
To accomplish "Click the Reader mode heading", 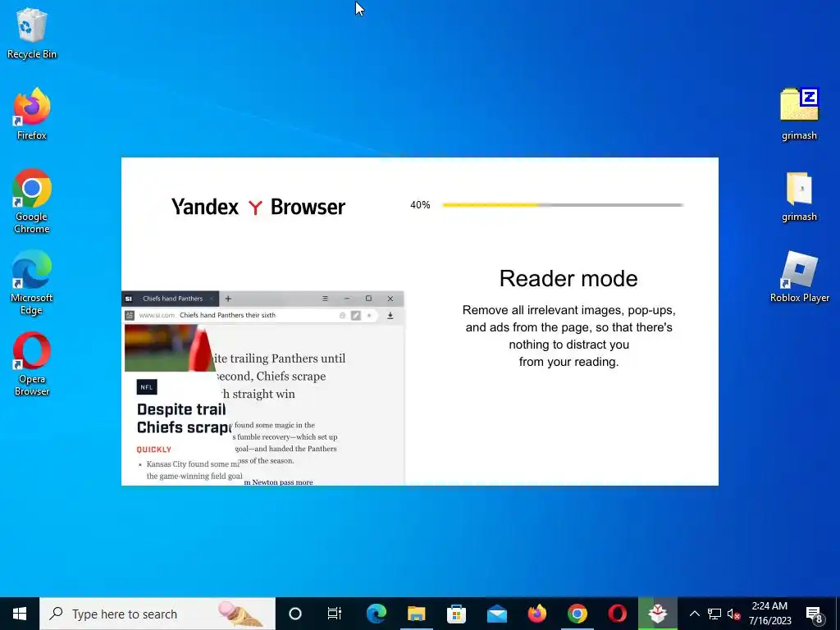I will (x=568, y=278).
